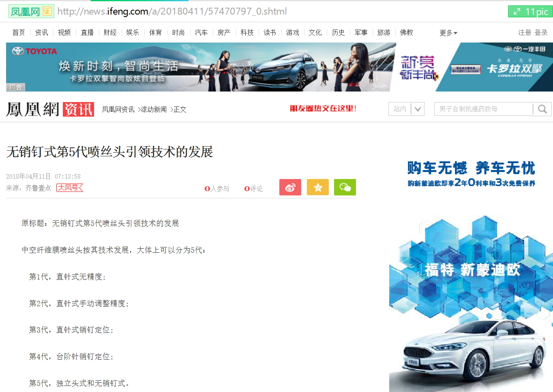Open the 财经 navigation tab
This screenshot has width=553, height=392.
point(110,32)
